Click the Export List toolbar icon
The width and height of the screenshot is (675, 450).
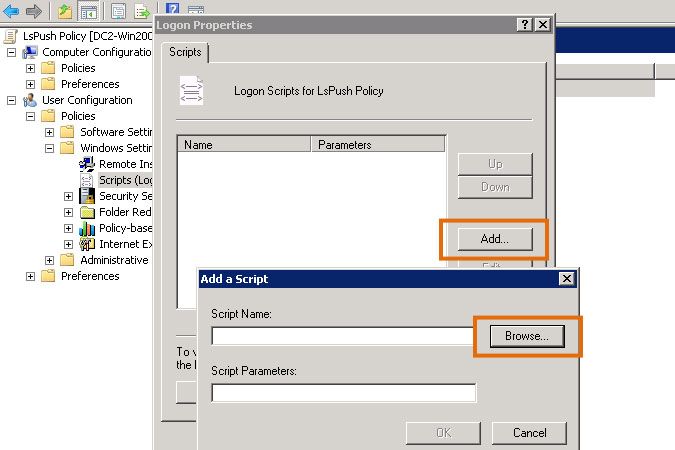[141, 11]
